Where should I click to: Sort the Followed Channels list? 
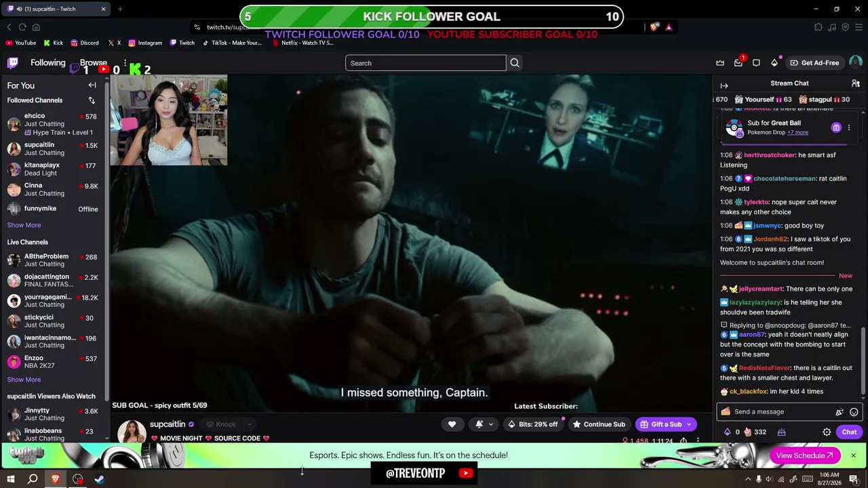[92, 100]
